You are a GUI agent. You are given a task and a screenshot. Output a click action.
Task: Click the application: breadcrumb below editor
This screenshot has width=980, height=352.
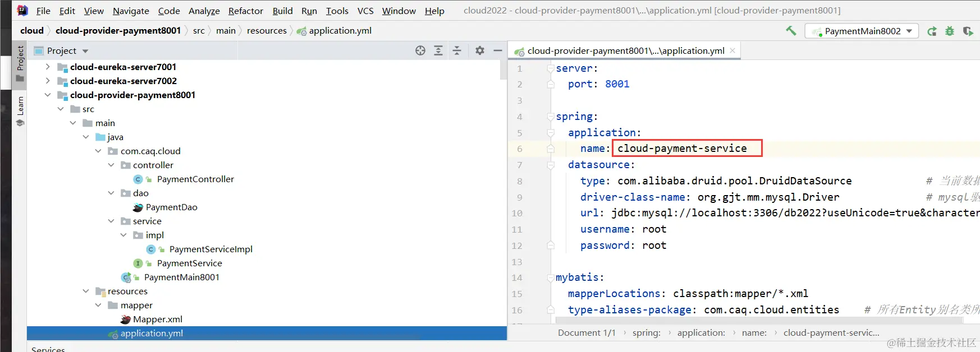[701, 332]
